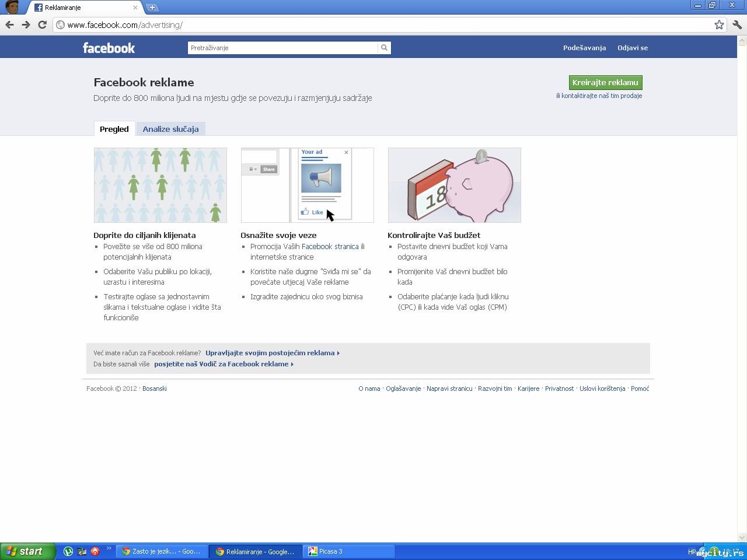Open the 'O nama' footer link

click(369, 388)
